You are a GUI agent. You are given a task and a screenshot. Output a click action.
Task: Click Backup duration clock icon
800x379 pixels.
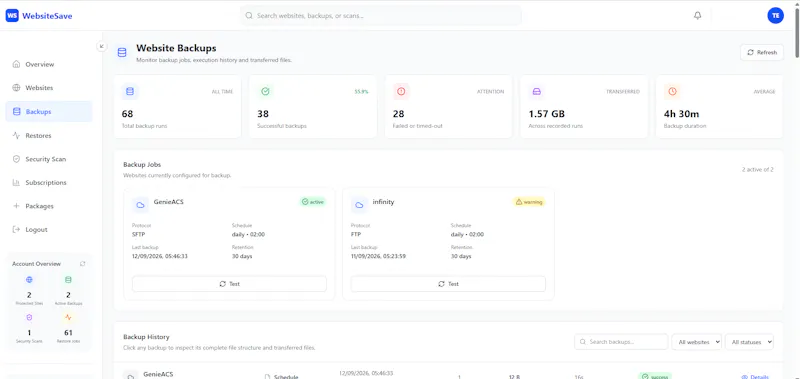point(672,91)
